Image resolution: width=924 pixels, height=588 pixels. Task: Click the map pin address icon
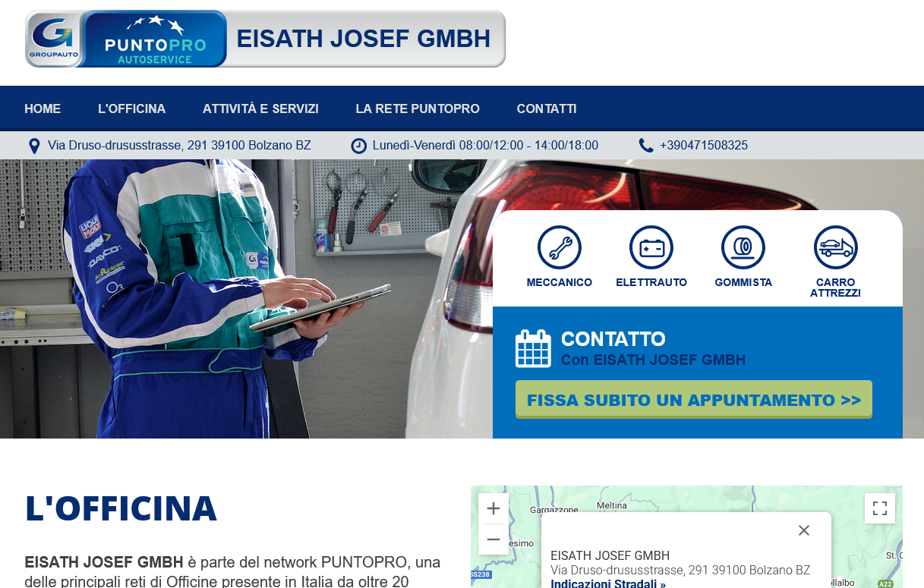click(x=34, y=146)
